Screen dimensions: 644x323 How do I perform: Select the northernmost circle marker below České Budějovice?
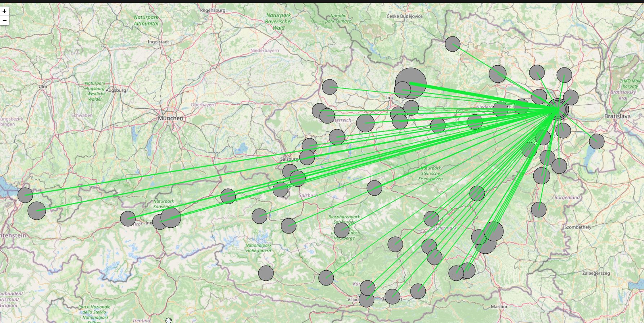pyautogui.click(x=453, y=44)
